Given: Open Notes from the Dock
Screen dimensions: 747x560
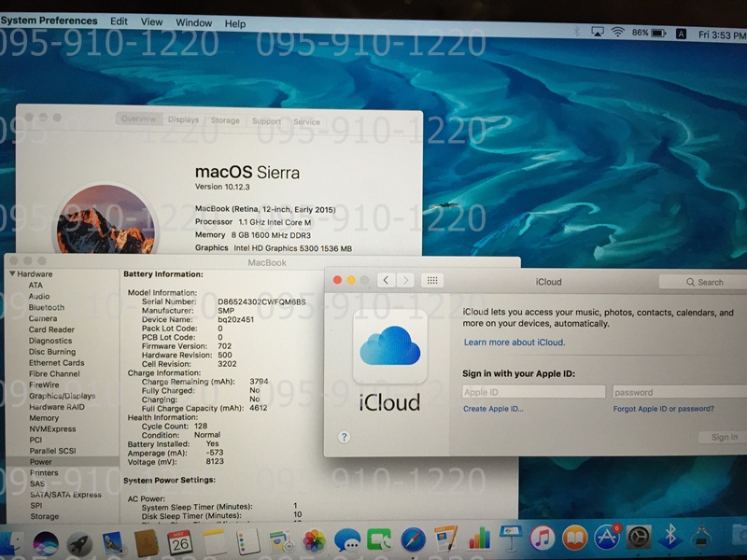Looking at the screenshot, I should [214, 542].
